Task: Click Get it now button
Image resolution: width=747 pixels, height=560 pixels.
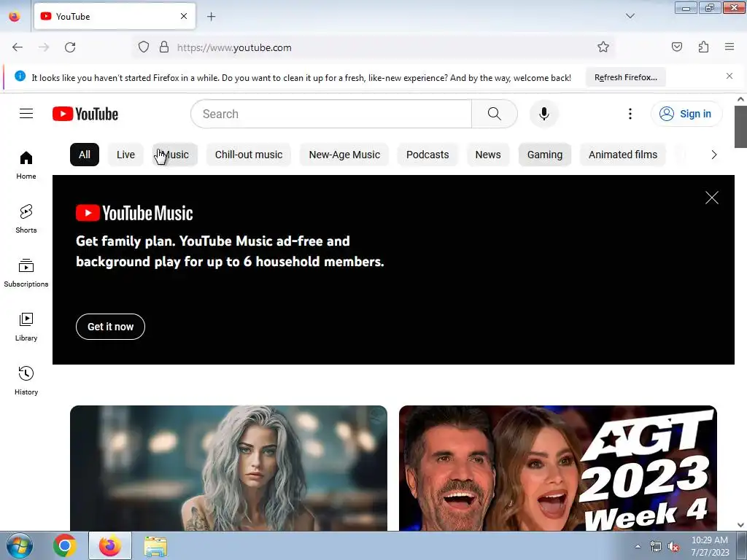Action: coord(111,327)
